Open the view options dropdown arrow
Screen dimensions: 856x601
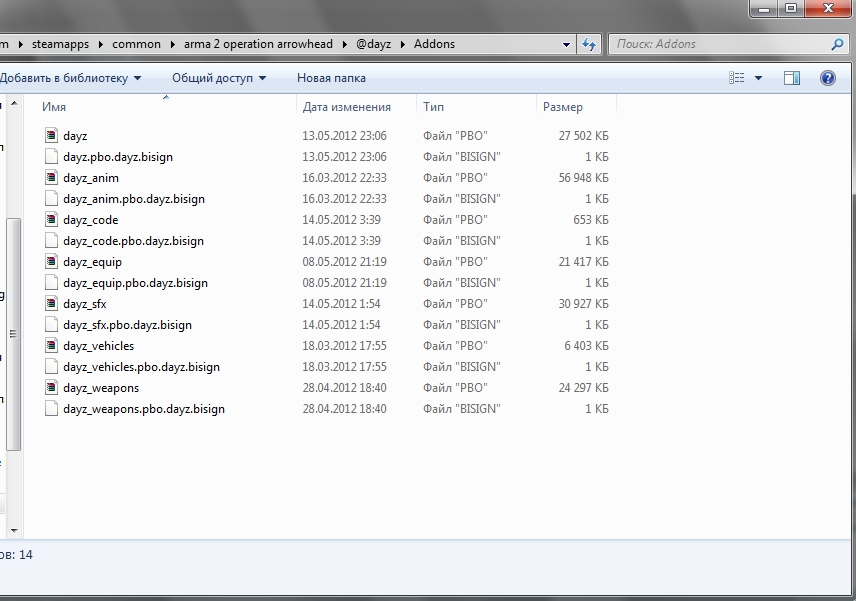tap(758, 78)
